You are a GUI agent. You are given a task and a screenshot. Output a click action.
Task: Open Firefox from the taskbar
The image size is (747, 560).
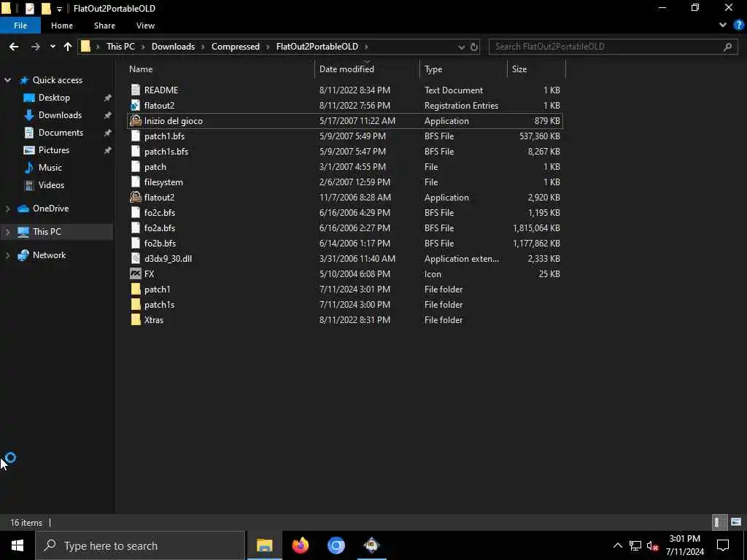300,545
